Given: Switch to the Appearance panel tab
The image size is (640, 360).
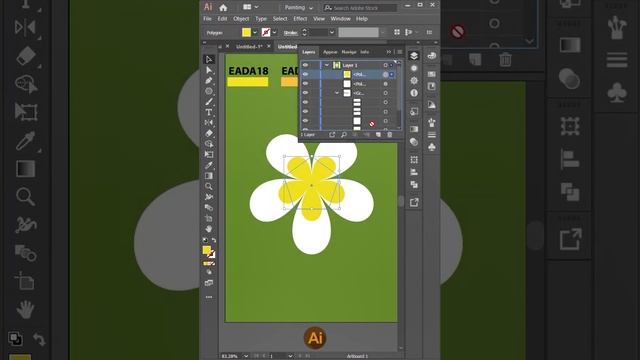Looking at the screenshot, I should pyautogui.click(x=330, y=52).
